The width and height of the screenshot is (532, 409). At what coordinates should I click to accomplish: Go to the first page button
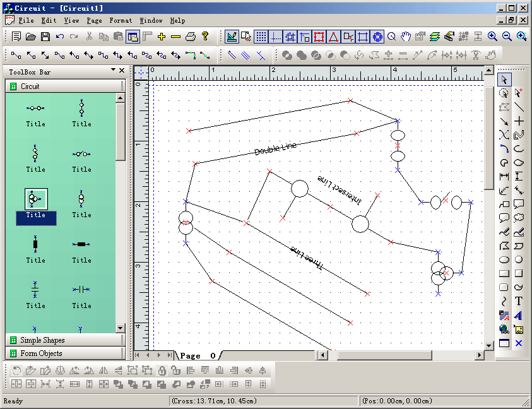pos(138,355)
